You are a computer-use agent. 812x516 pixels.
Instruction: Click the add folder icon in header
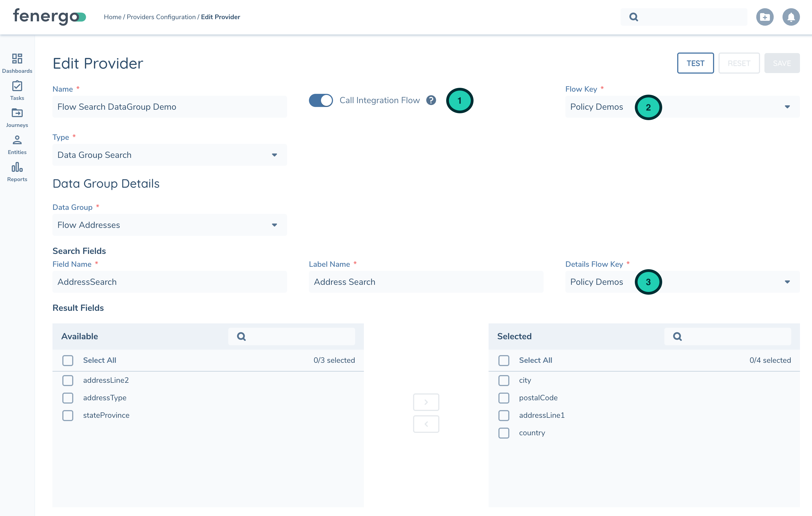pos(764,17)
